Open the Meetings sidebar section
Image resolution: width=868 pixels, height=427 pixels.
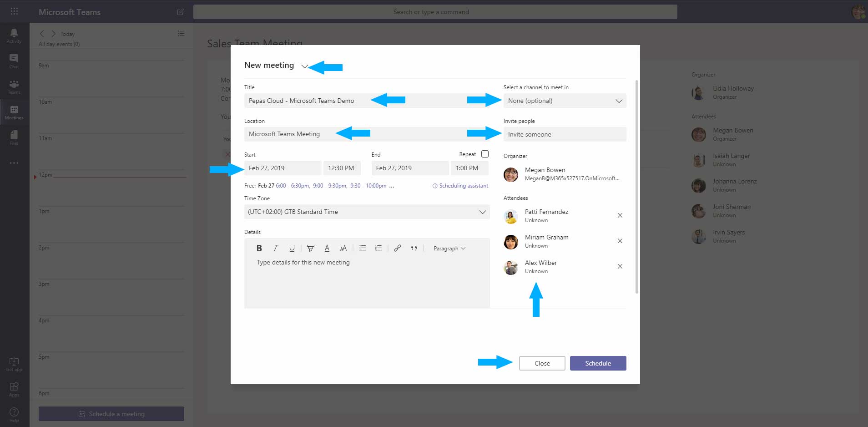[14, 112]
